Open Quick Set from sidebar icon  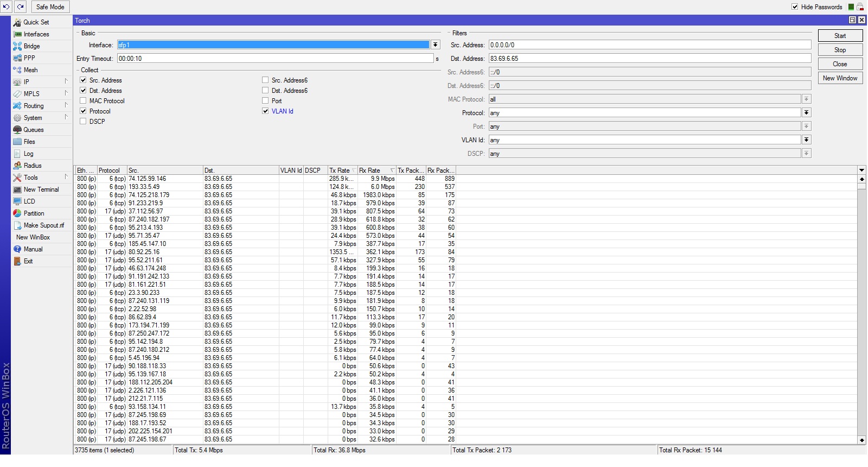[x=17, y=22]
